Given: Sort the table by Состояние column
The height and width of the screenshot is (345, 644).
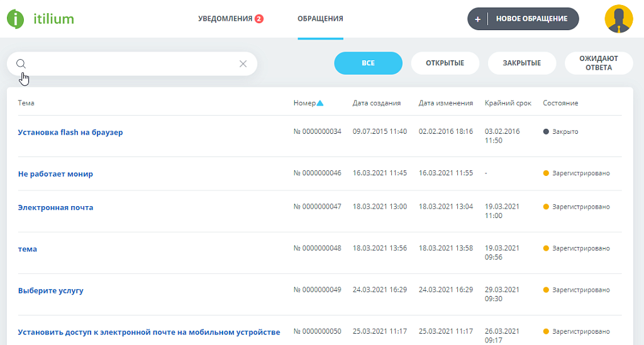Looking at the screenshot, I should point(560,103).
